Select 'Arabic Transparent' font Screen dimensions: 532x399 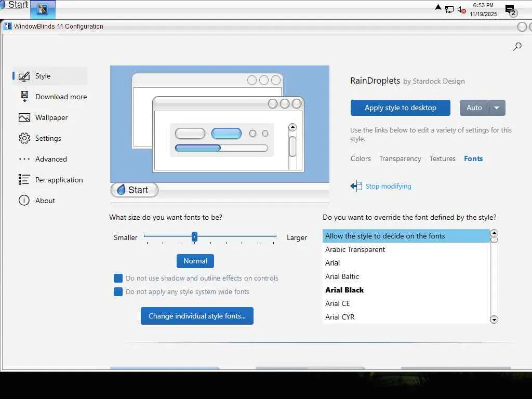coord(406,250)
